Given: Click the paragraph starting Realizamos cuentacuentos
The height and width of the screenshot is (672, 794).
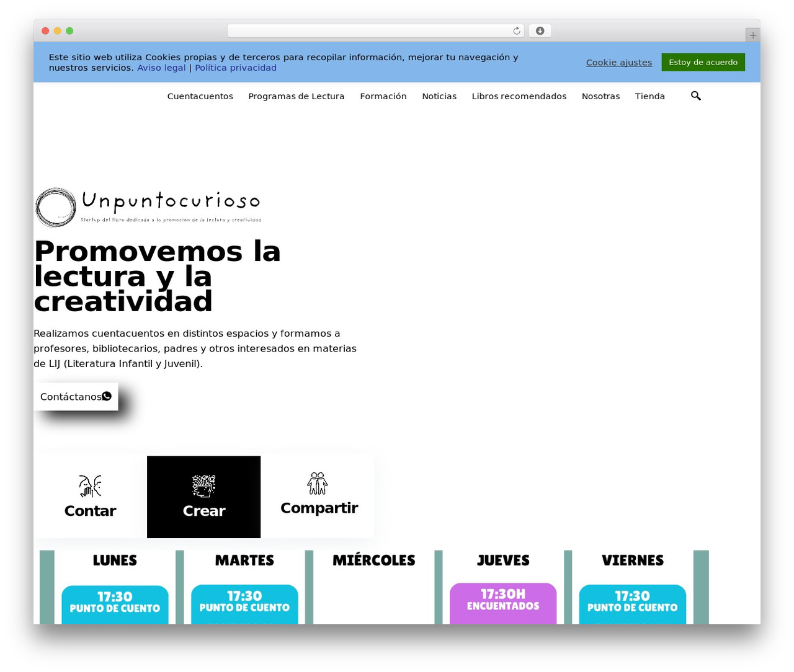Looking at the screenshot, I should coord(195,348).
